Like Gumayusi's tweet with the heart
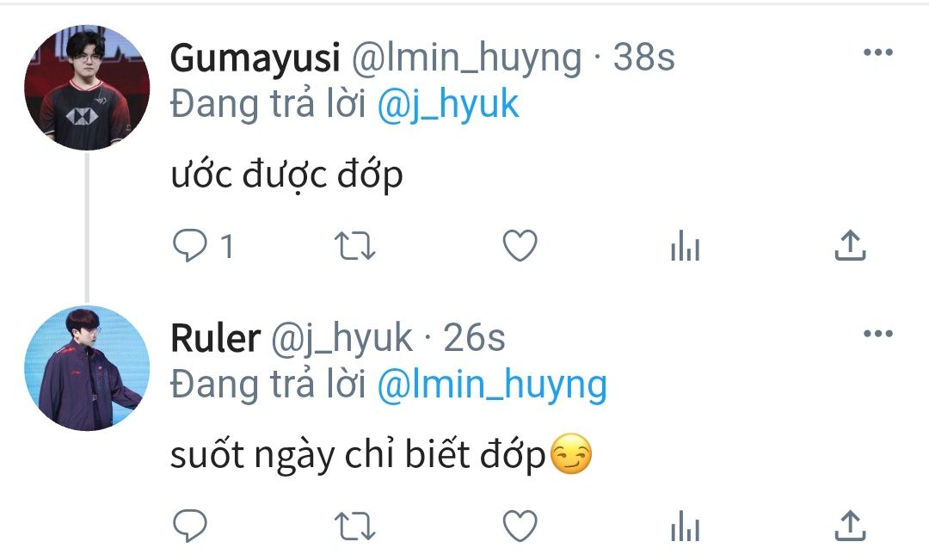This screenshot has width=929, height=560. (520, 248)
